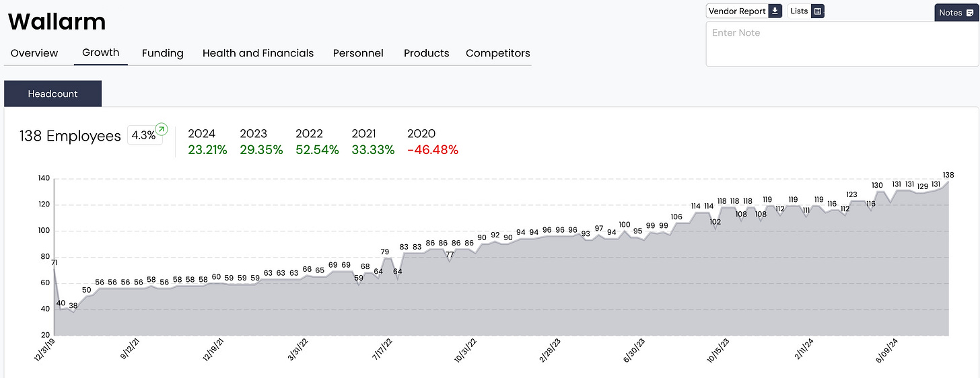
Task: Click the Notes icon
Action: click(970, 13)
